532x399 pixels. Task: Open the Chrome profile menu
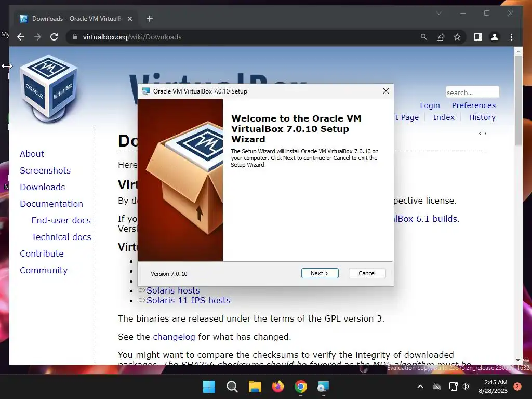[495, 37]
